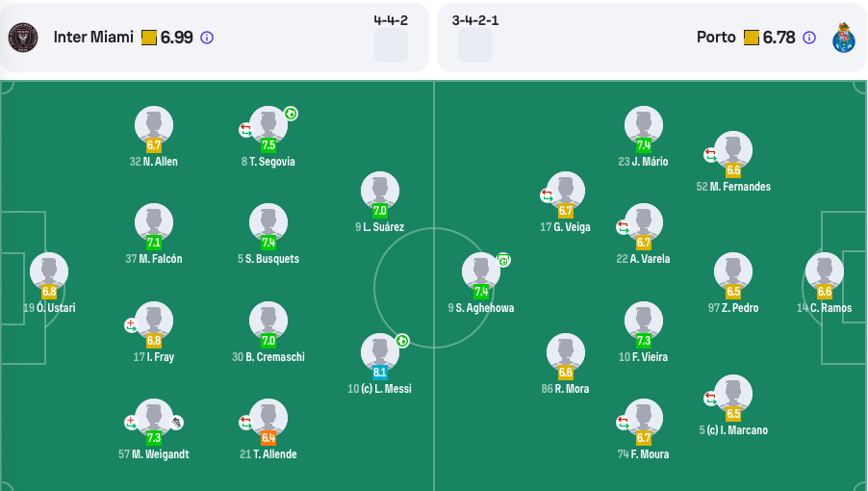Image resolution: width=868 pixels, height=491 pixels.
Task: Click injury substitution icon on I. Fray
Action: (131, 325)
